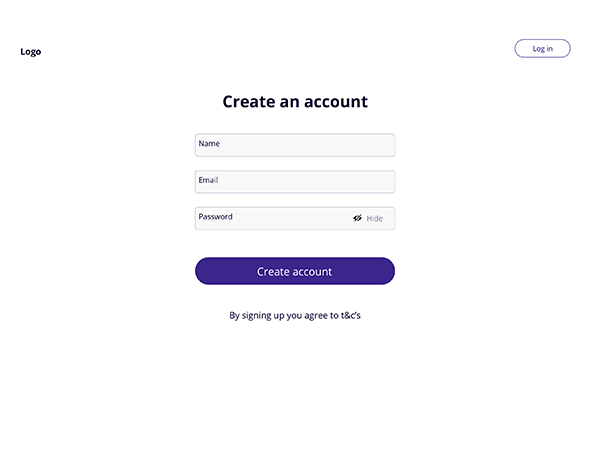Click the "Email" field label
This screenshot has width=600, height=451.
click(x=208, y=180)
